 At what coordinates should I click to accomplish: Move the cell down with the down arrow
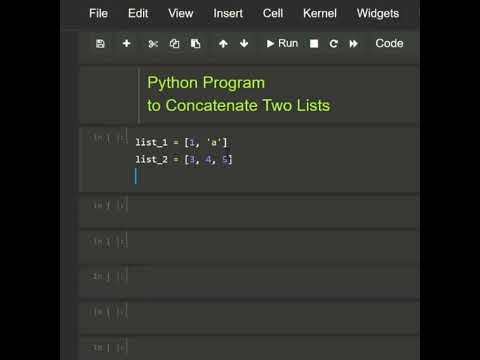(244, 43)
